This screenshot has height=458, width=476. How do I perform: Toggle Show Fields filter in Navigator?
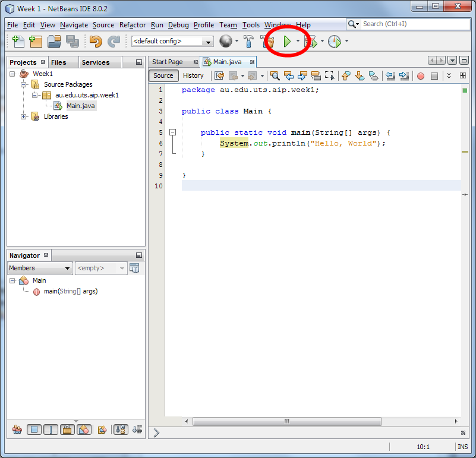34,429
